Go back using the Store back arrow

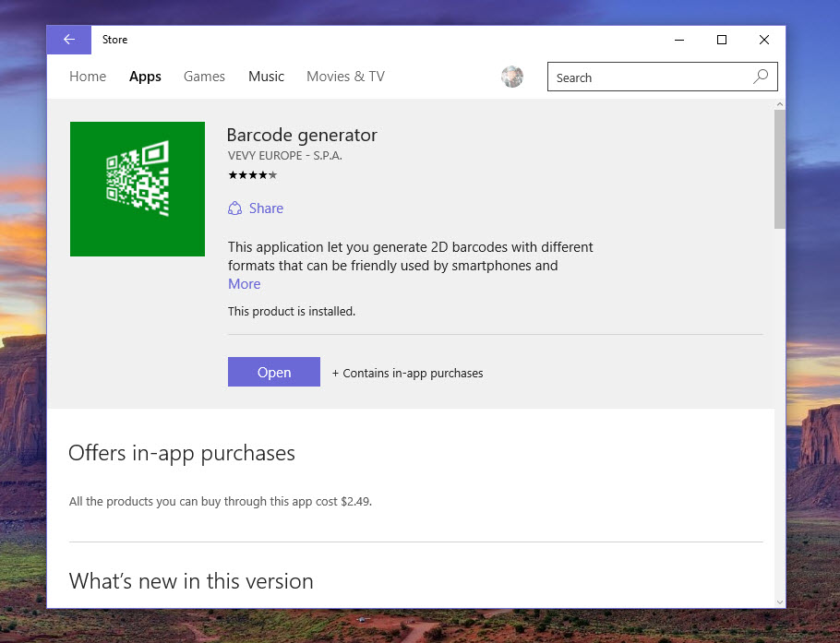coord(69,40)
